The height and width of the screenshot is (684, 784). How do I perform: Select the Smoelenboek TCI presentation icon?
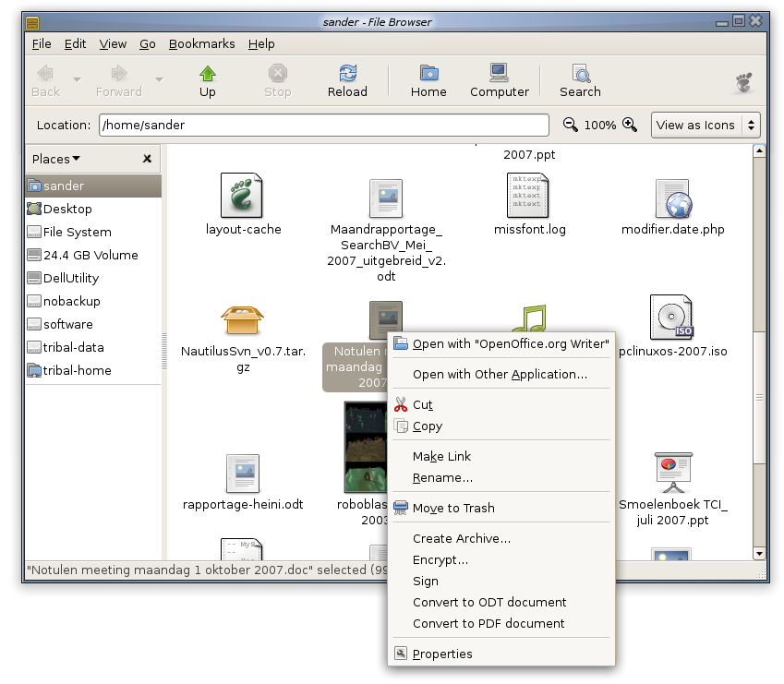tap(673, 473)
